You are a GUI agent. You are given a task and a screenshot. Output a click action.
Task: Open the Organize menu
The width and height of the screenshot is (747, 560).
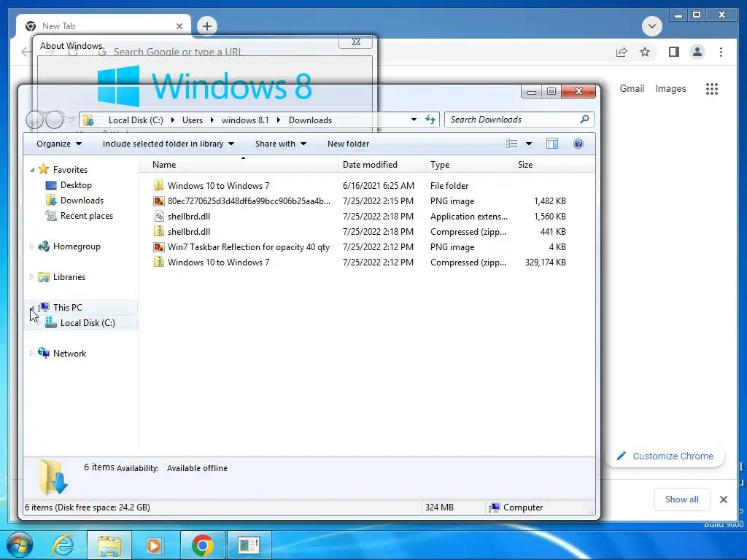tap(58, 144)
